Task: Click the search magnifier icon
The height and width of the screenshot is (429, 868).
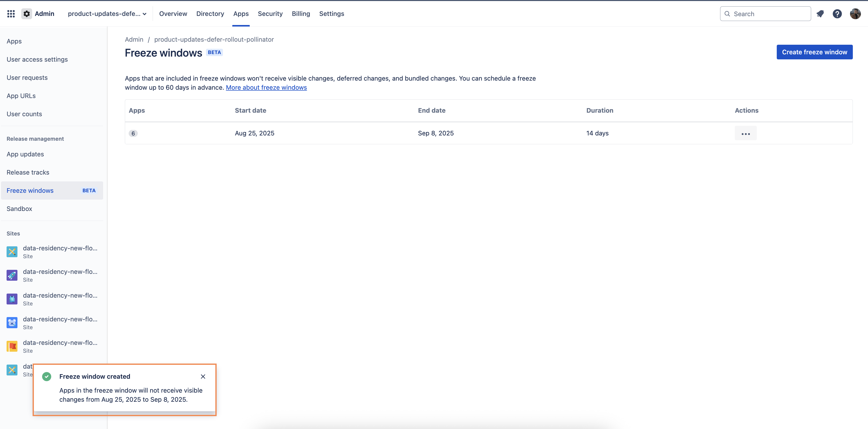Action: pyautogui.click(x=727, y=14)
